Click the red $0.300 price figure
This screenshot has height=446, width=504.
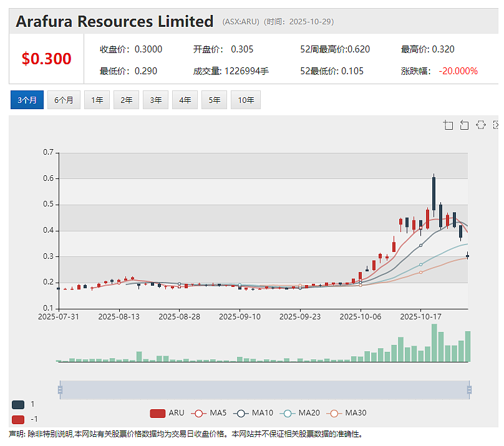[x=47, y=59]
